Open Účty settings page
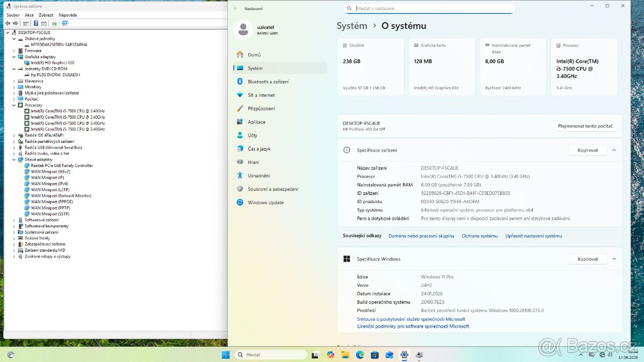The width and height of the screenshot is (644, 362). [280, 135]
